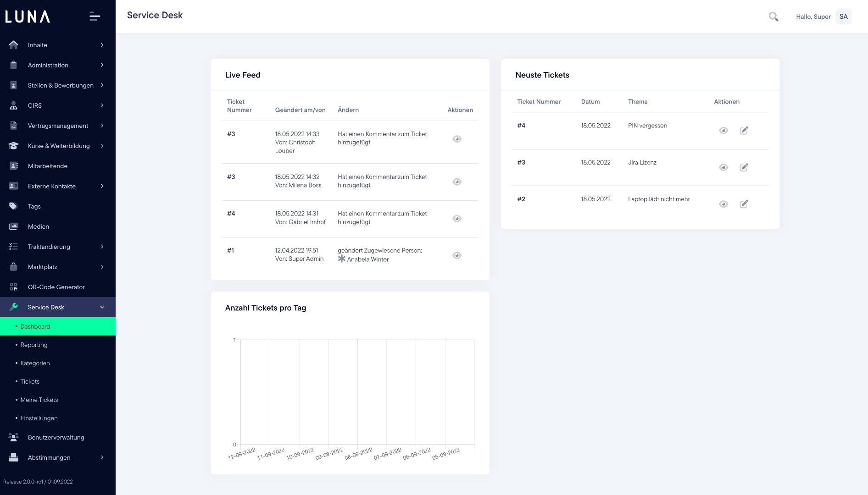This screenshot has width=868, height=495.
Task: Open QR-Code Generator in sidebar
Action: [56, 287]
